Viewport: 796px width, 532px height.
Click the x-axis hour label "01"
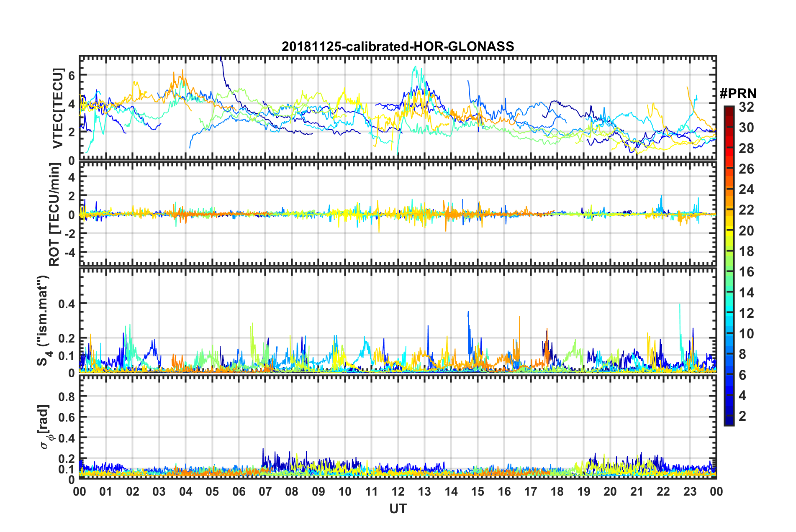pos(106,491)
